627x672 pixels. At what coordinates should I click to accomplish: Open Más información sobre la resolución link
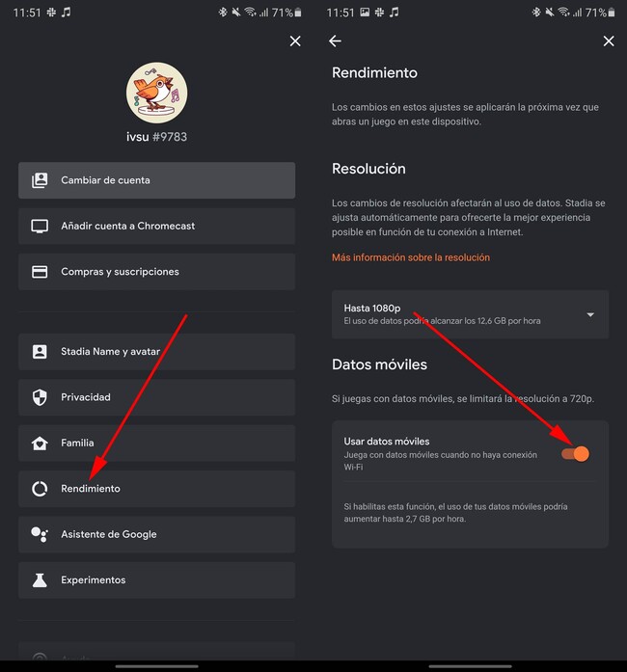point(411,257)
